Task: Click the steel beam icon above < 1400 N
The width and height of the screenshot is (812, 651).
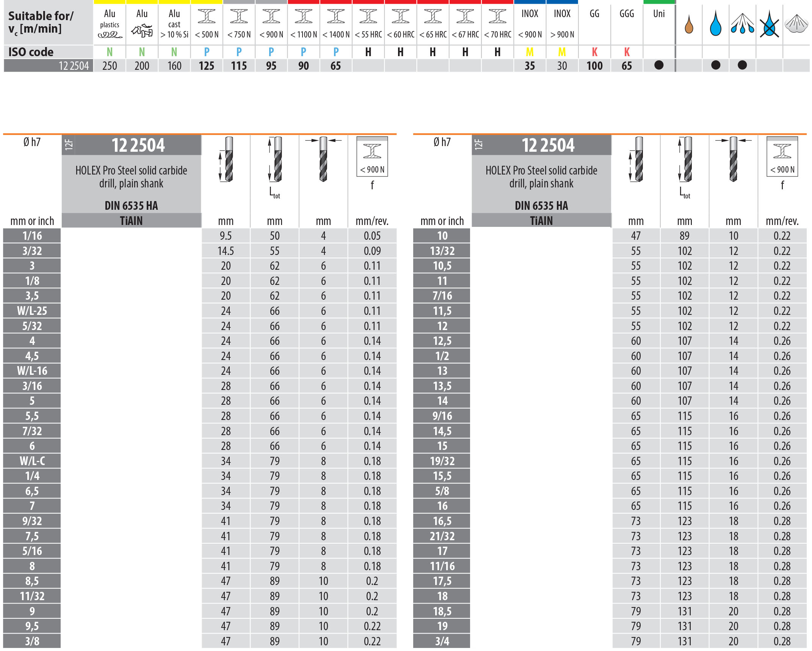Action: [x=336, y=16]
